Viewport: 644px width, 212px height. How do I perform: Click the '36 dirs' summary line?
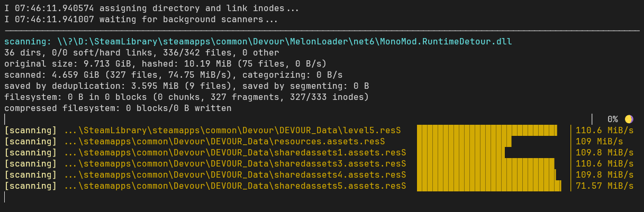click(142, 52)
